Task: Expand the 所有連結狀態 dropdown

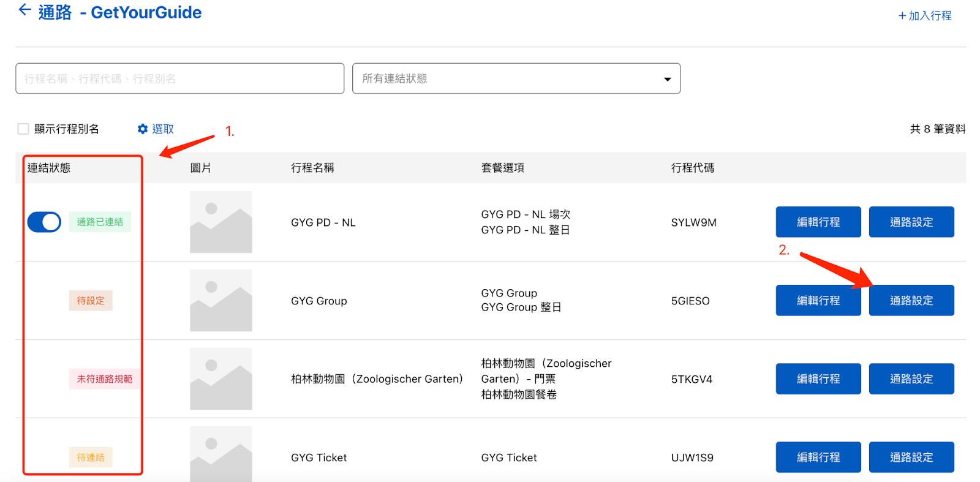Action: (x=516, y=78)
